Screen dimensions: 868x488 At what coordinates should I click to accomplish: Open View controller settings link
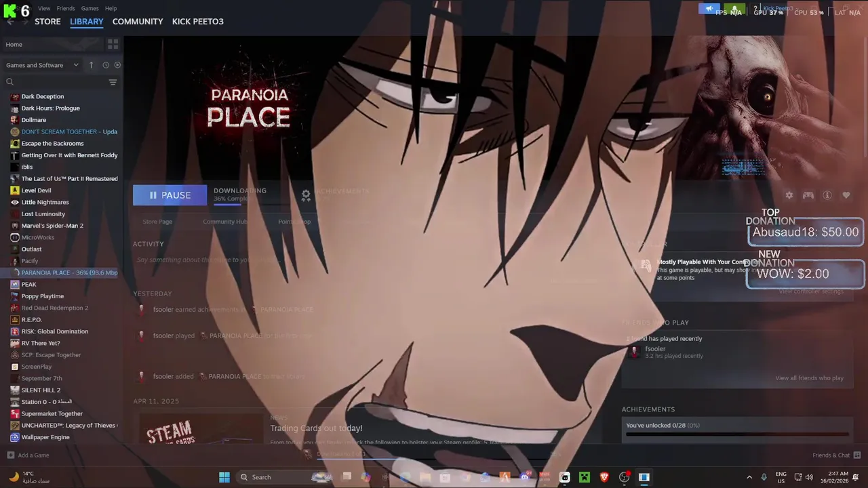tap(811, 291)
